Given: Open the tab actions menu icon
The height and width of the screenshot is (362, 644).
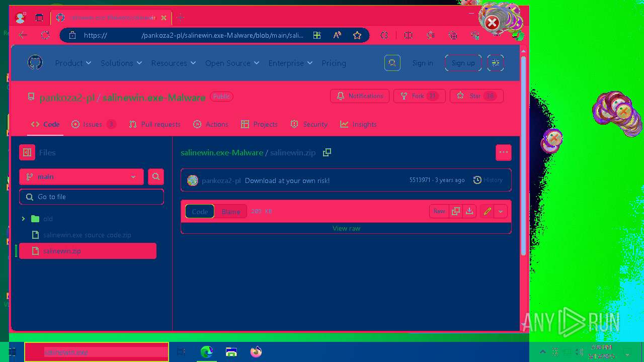Looking at the screenshot, I should [39, 18].
